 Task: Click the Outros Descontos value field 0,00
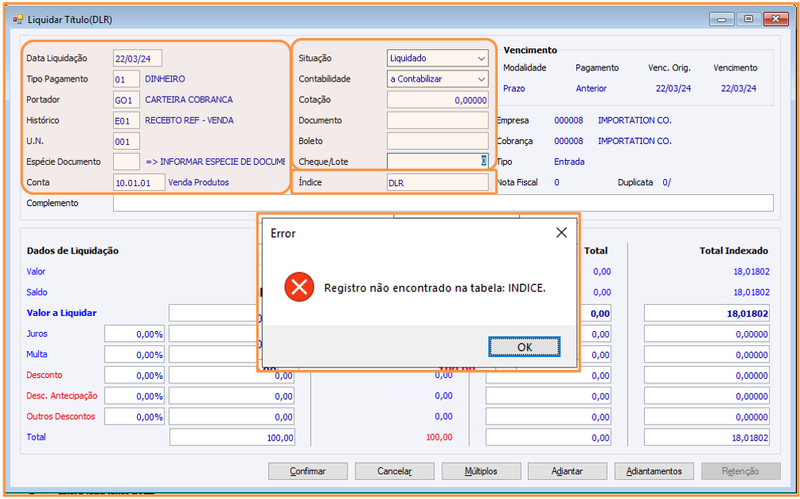232,416
